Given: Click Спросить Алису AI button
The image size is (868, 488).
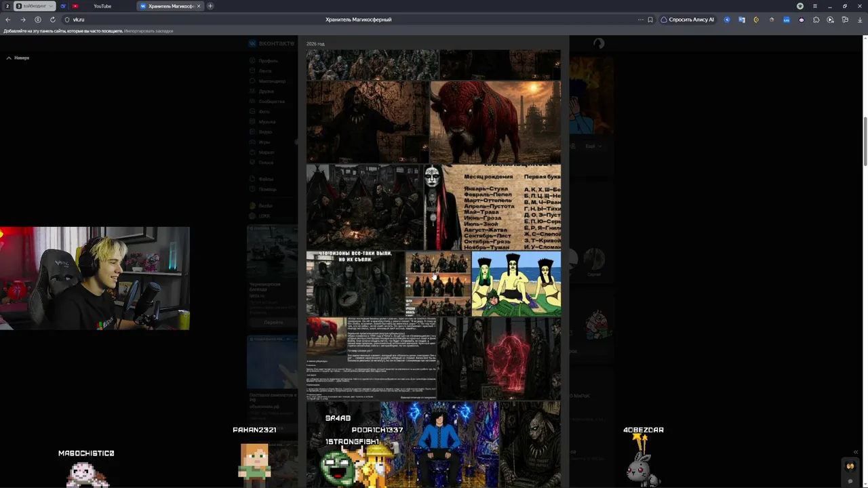Looking at the screenshot, I should pos(688,20).
